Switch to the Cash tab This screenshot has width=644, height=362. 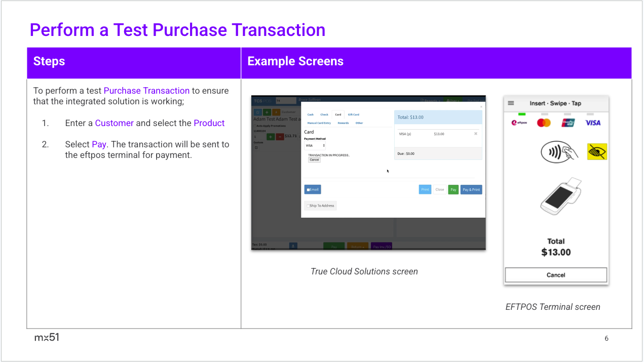click(x=310, y=114)
